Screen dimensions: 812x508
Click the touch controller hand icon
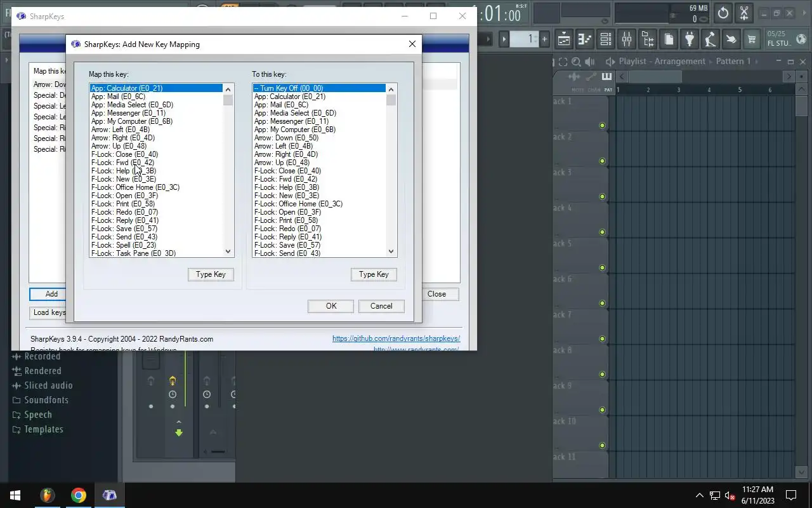[731, 39]
